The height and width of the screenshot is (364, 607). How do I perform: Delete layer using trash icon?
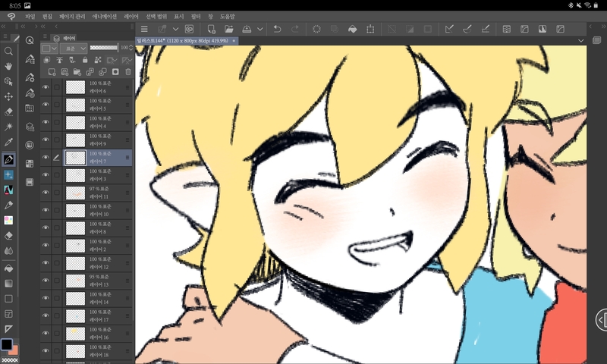point(128,72)
